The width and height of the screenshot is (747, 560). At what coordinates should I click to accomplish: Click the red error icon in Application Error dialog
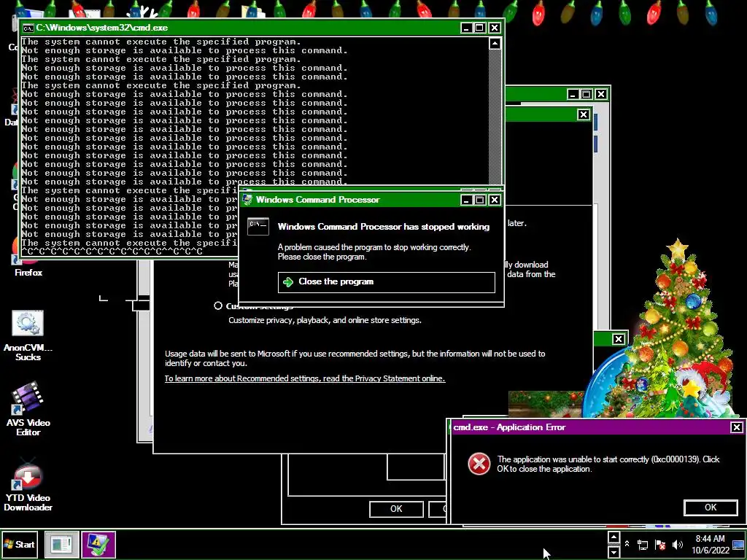(x=479, y=464)
